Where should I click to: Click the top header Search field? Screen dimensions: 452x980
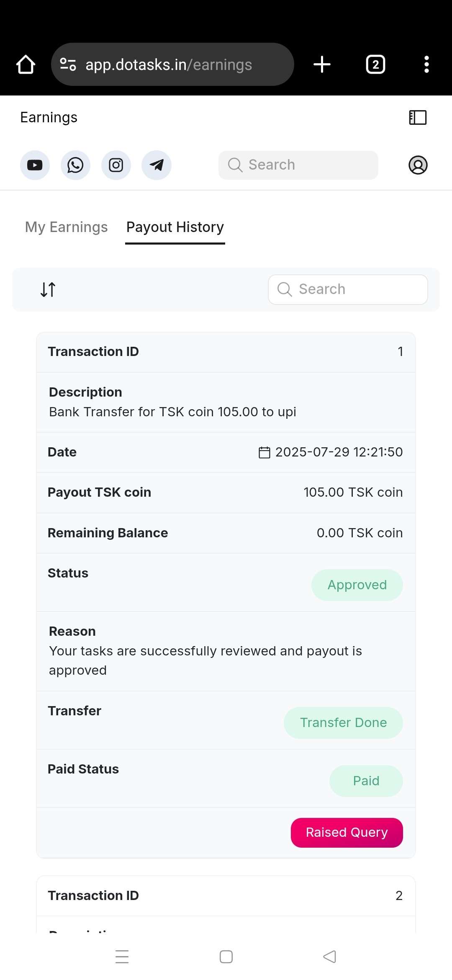pyautogui.click(x=298, y=165)
